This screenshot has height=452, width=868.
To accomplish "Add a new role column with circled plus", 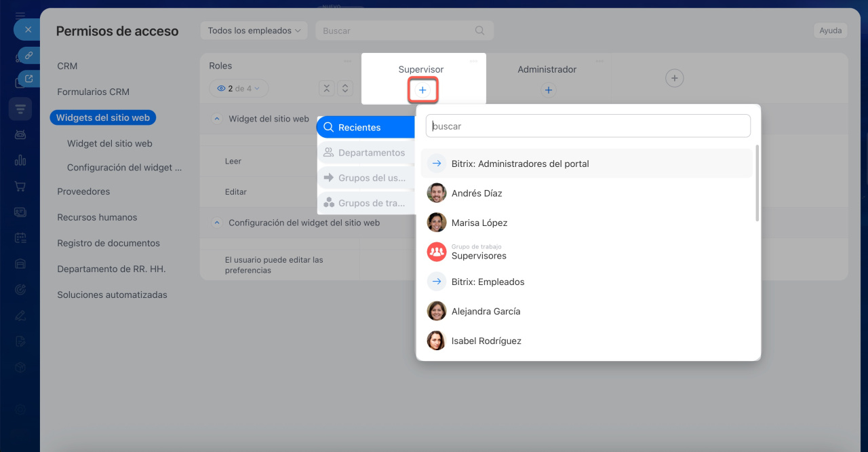I will coord(673,79).
